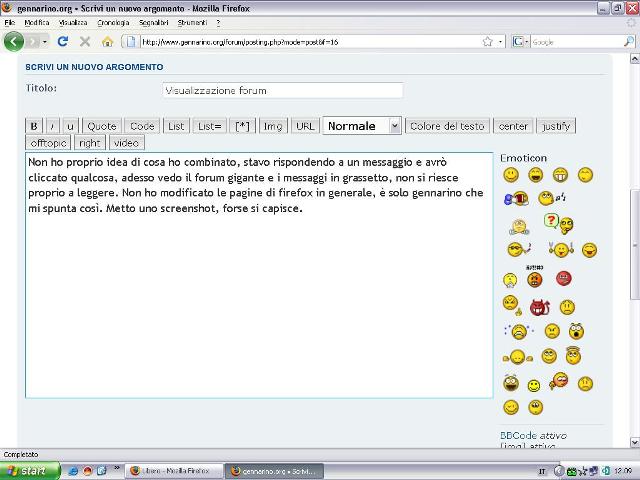Click the red devil emoticon

[x=540, y=305]
